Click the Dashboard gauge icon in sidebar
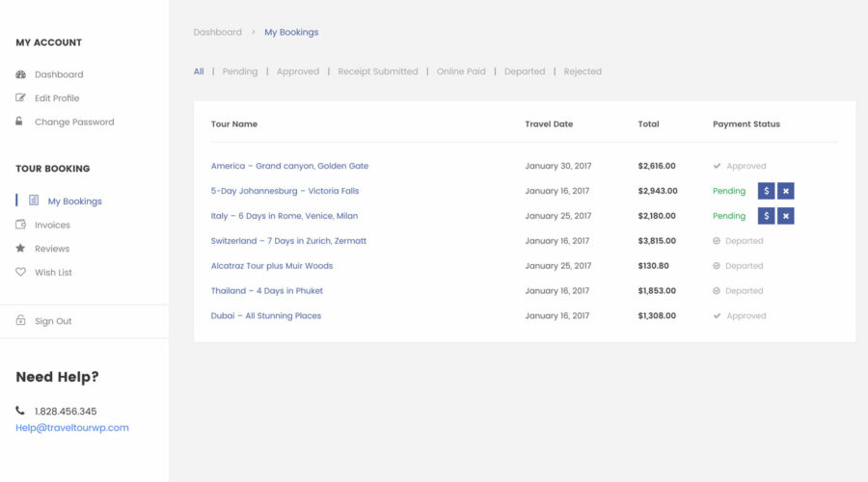The height and width of the screenshot is (482, 868). [x=21, y=74]
